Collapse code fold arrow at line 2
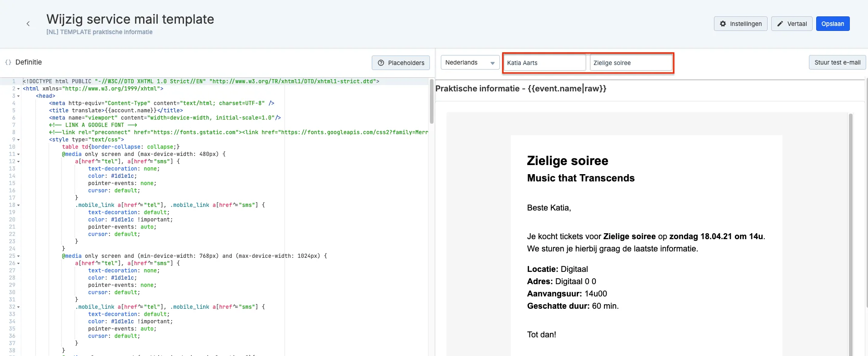 tap(18, 89)
